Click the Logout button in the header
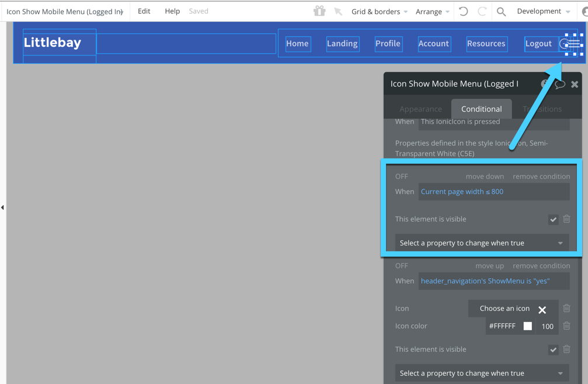Viewport: 588px width, 384px height. pyautogui.click(x=538, y=44)
